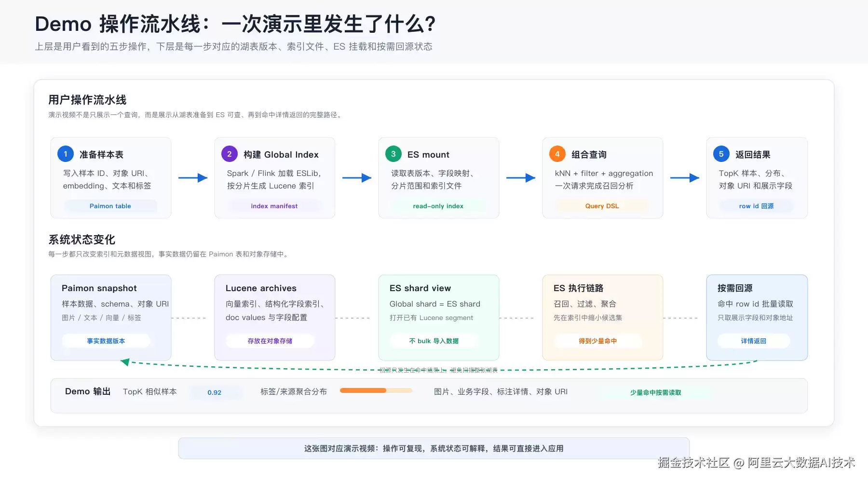Image resolution: width=868 pixels, height=482 pixels.
Task: Click the blue step 1 circle icon
Action: coord(66,154)
